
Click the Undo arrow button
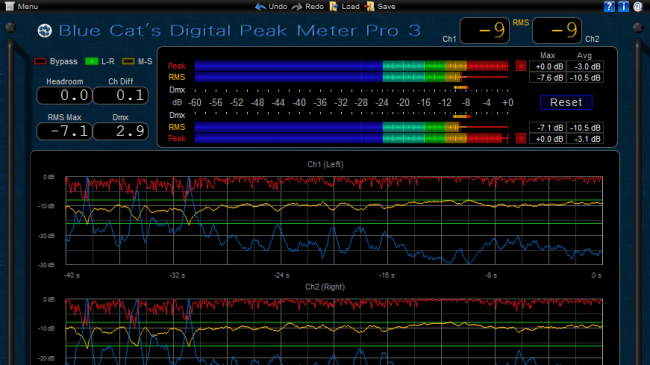[271, 6]
